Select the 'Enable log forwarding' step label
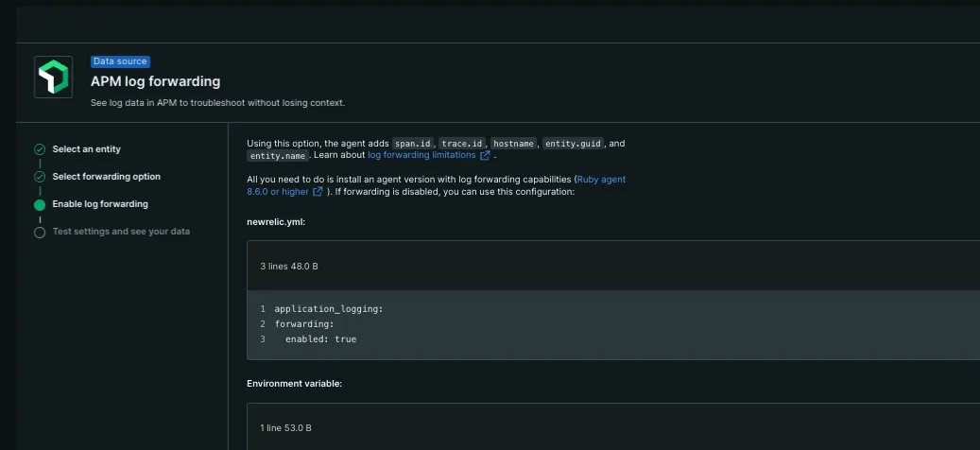Image resolution: width=980 pixels, height=450 pixels. point(100,204)
